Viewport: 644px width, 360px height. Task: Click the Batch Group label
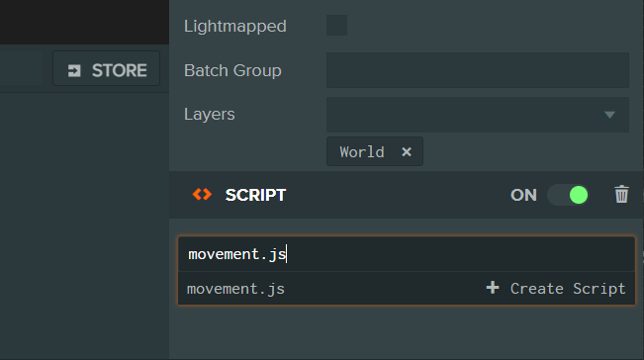232,70
